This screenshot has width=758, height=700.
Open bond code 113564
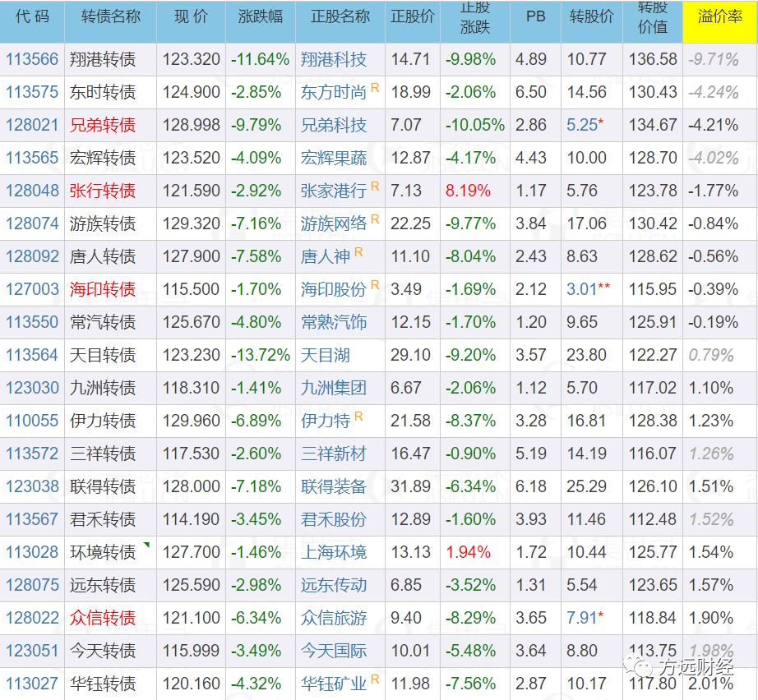pyautogui.click(x=32, y=355)
